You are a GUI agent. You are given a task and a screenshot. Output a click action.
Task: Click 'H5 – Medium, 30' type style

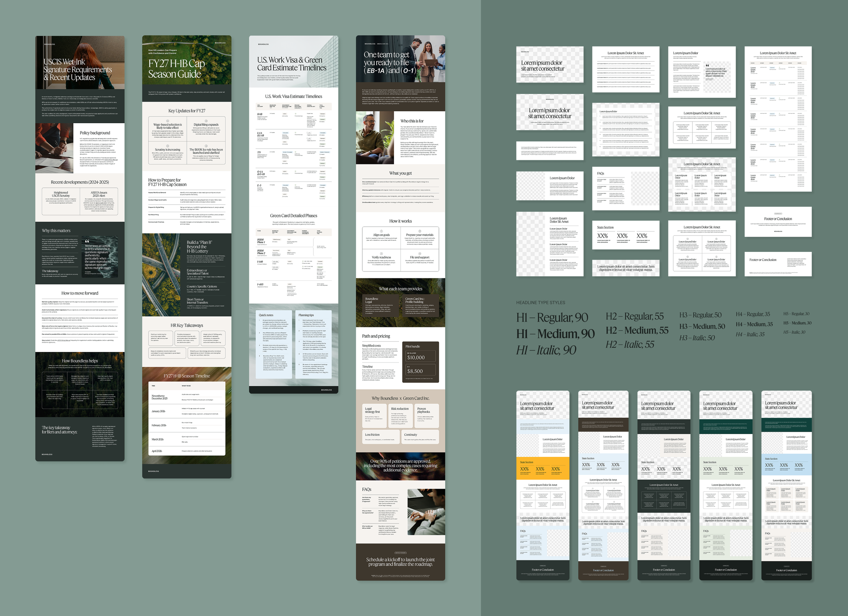point(797,323)
